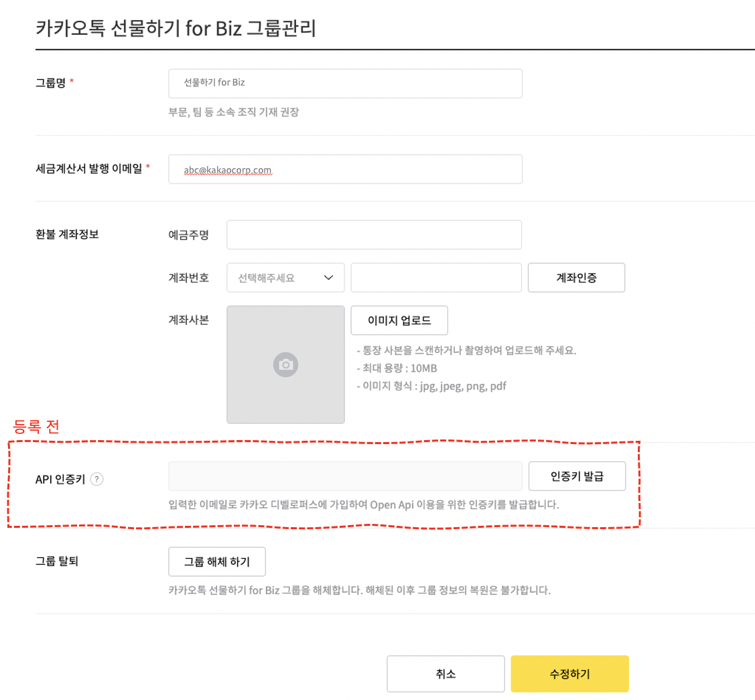
Task: Click the group dissolution warning text
Action: (359, 590)
